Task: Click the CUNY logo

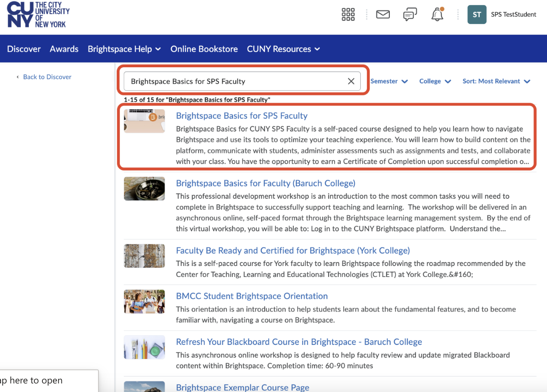Action: [x=38, y=15]
